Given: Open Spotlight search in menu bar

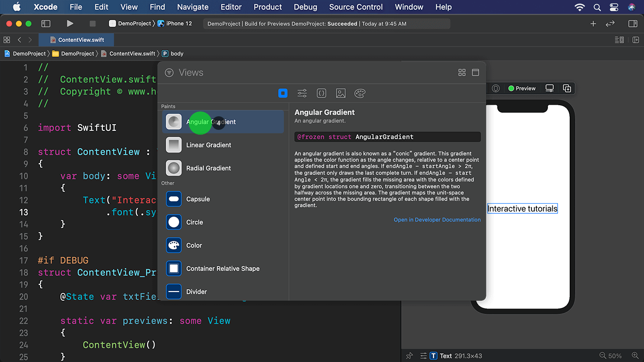Looking at the screenshot, I should 597,7.
